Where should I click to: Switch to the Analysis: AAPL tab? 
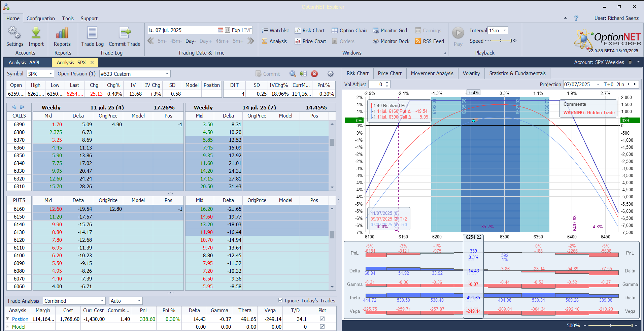25,62
